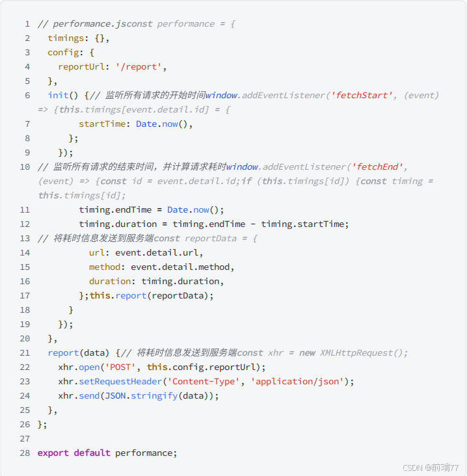Image resolution: width=467 pixels, height=476 pixels.
Task: Click line number 28 in the gutter
Action: coord(25,453)
